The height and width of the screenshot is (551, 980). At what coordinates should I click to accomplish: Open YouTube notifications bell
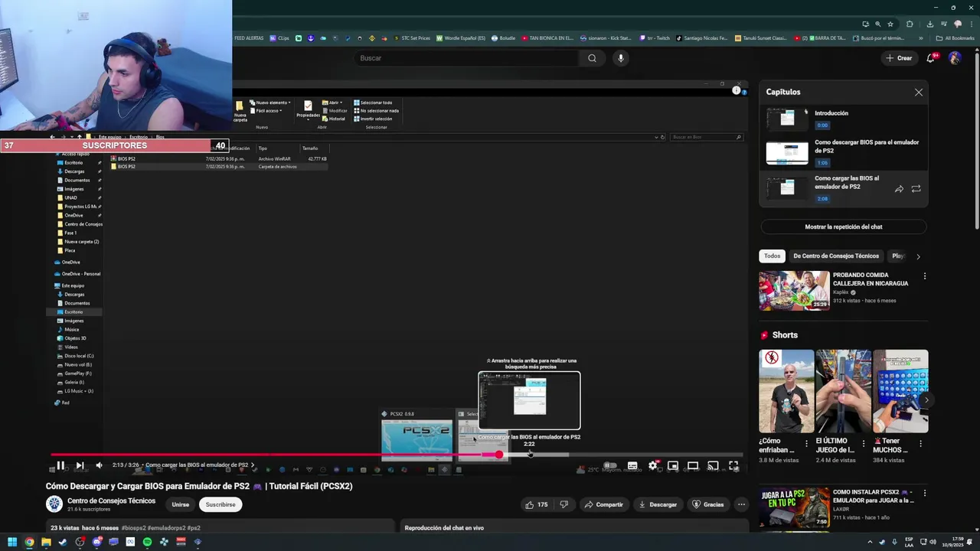[x=932, y=58]
